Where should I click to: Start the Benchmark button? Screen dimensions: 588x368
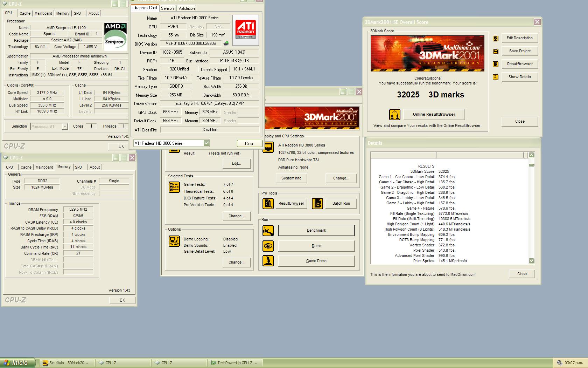click(x=316, y=231)
